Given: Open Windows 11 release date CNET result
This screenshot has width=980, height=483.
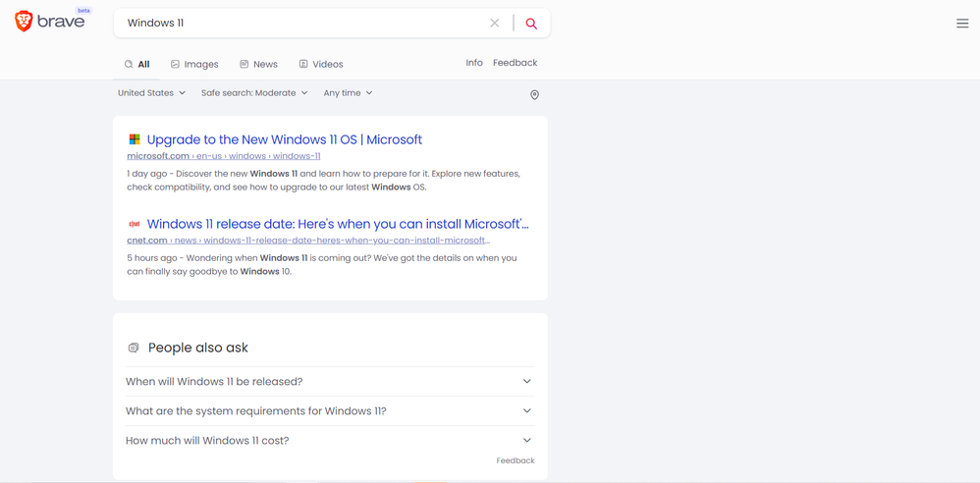Looking at the screenshot, I should coord(338,224).
